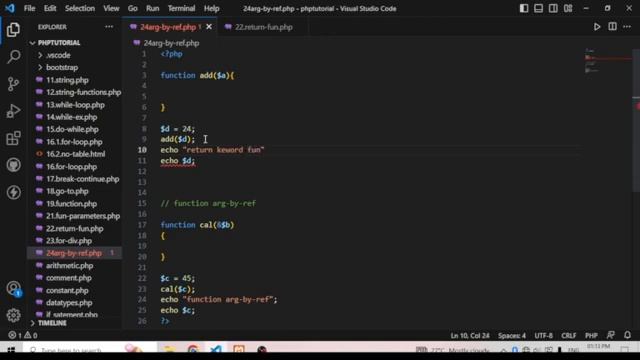Screen dimensions: 640x360
Task: Open Chrome from the Windows taskbar
Action: (x=193, y=350)
